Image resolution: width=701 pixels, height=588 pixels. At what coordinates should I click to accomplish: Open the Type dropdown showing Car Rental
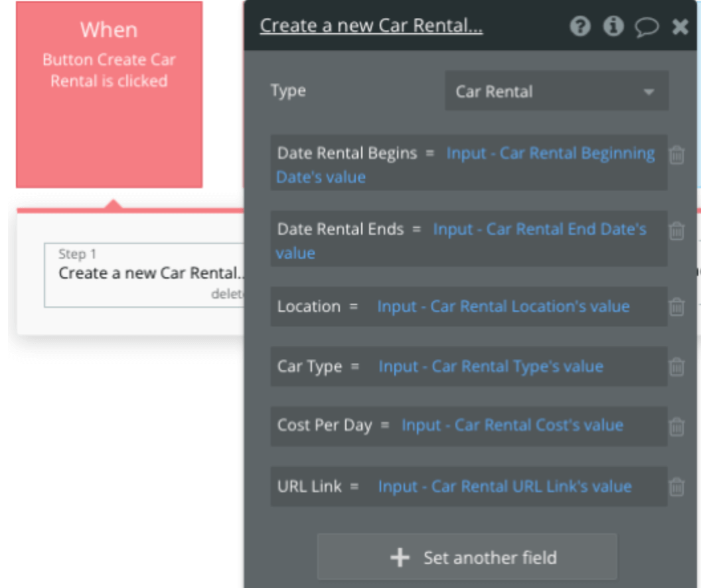[557, 91]
